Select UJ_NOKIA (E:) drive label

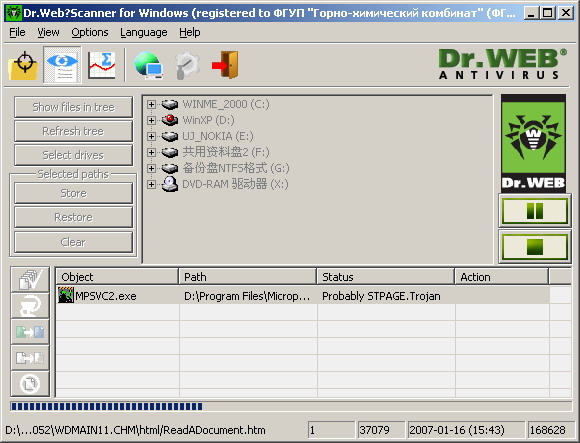point(218,136)
